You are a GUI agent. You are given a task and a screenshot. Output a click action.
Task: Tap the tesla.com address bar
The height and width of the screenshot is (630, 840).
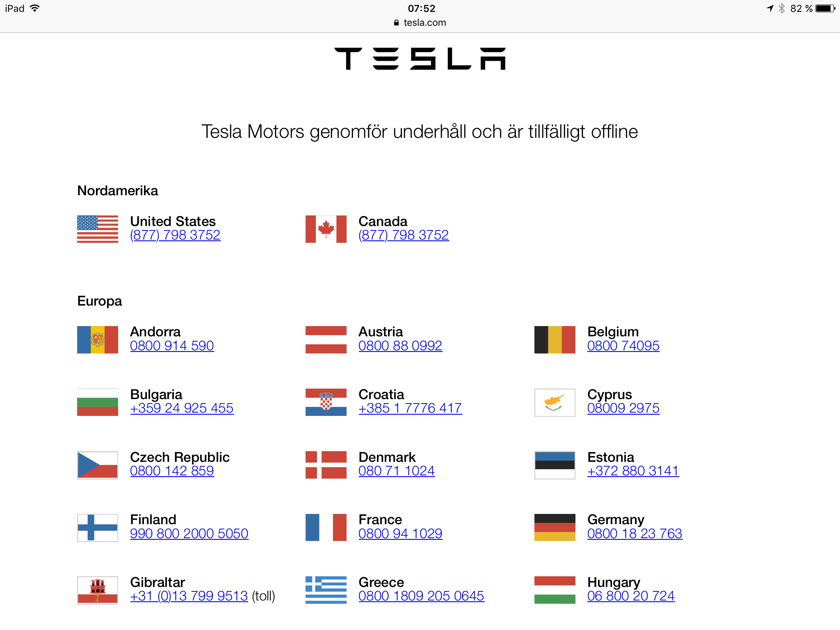pos(420,23)
